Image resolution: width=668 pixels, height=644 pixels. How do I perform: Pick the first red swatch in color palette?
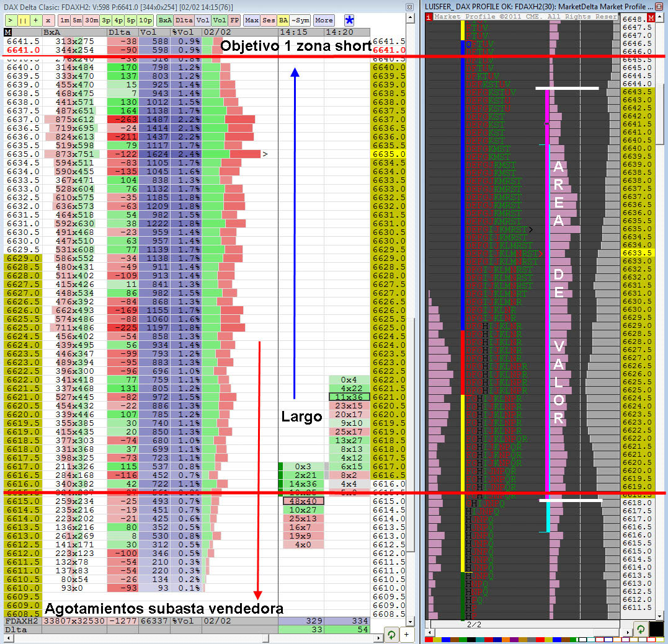(x=429, y=640)
